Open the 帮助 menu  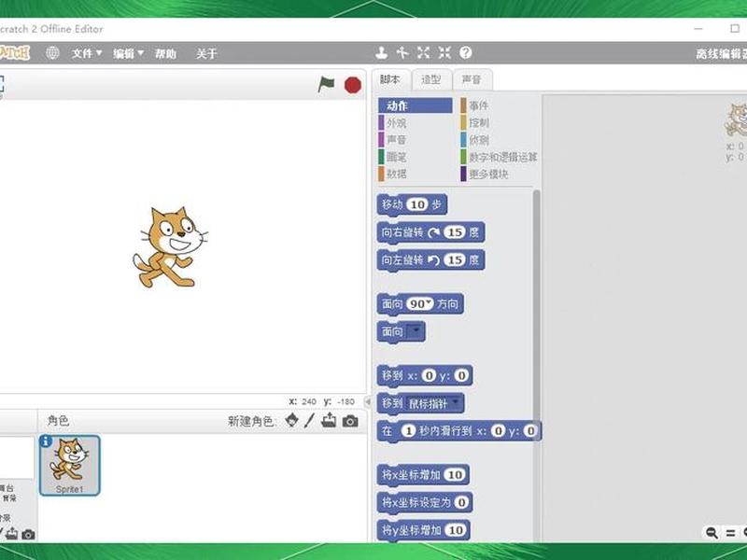pos(165,53)
